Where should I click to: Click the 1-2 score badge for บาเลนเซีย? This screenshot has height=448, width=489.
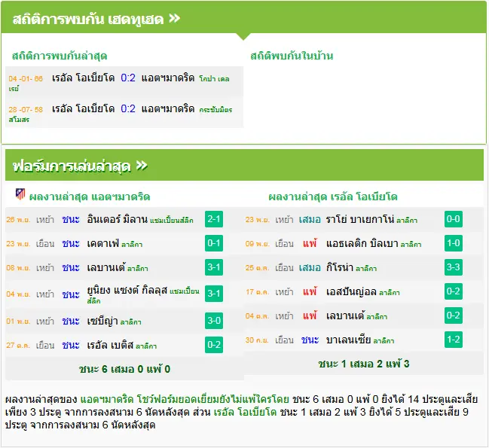pyautogui.click(x=453, y=340)
